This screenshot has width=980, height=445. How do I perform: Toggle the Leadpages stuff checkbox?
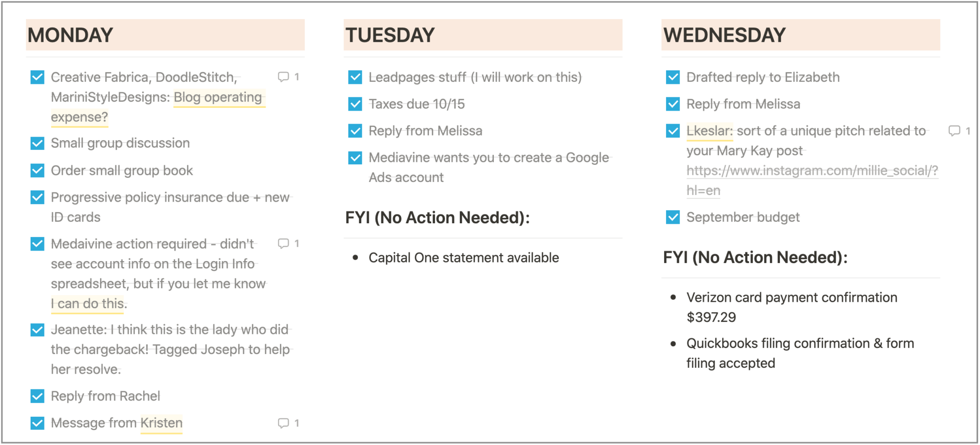pos(355,77)
